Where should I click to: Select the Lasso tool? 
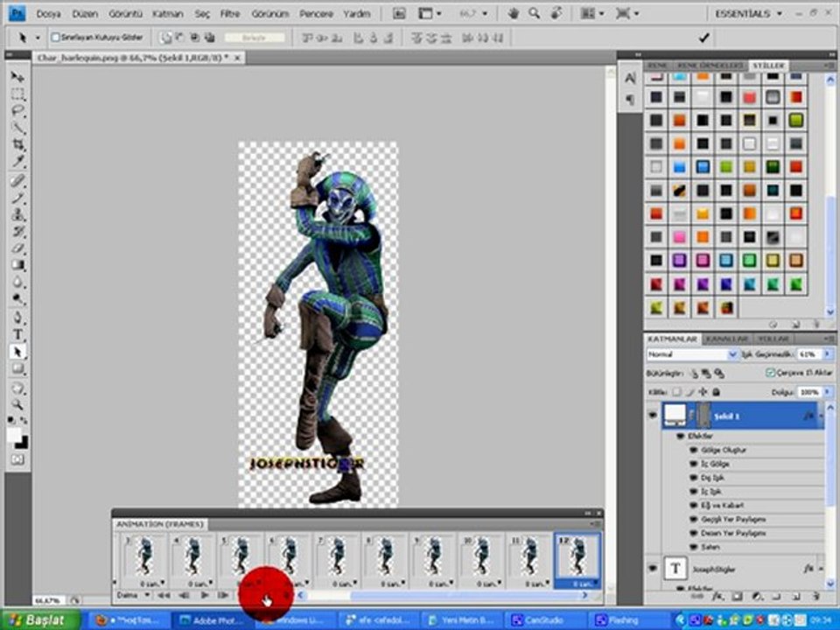[17, 111]
